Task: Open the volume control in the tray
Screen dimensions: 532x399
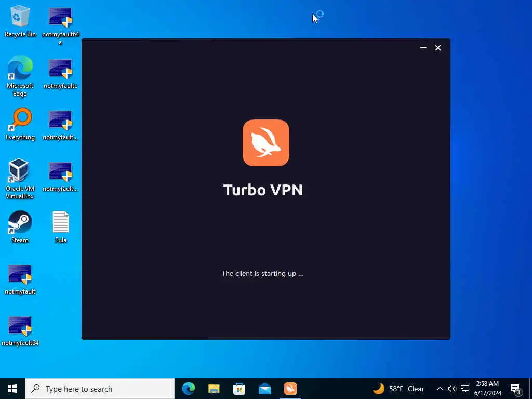Action: pos(451,389)
